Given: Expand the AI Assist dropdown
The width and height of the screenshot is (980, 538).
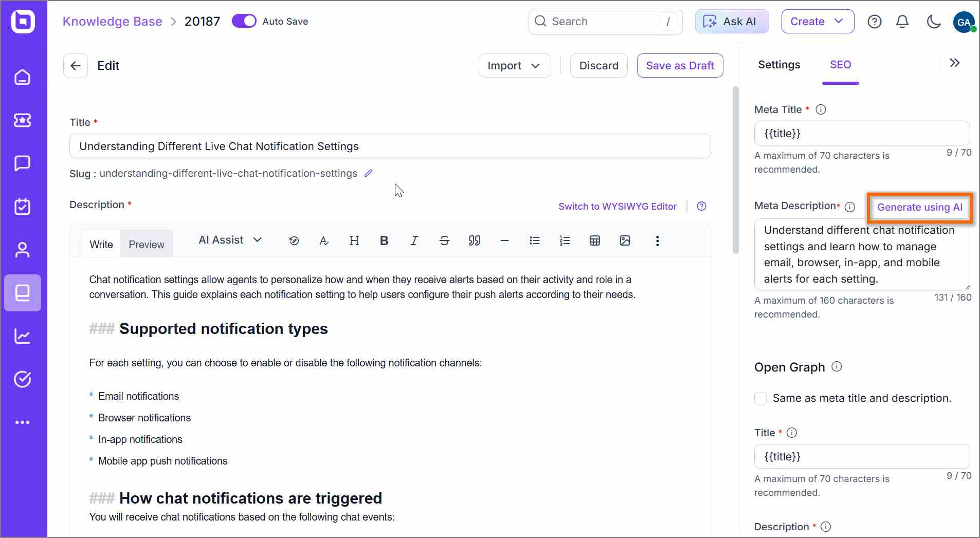Looking at the screenshot, I should click(230, 240).
